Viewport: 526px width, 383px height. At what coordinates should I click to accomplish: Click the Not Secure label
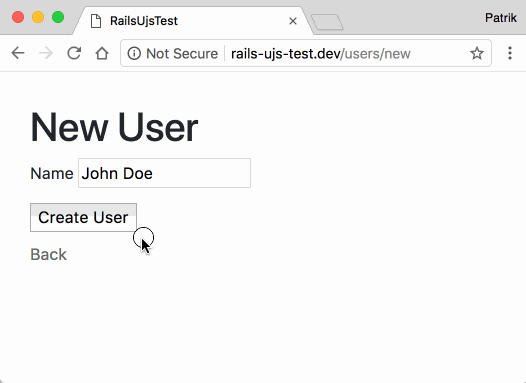tap(182, 53)
